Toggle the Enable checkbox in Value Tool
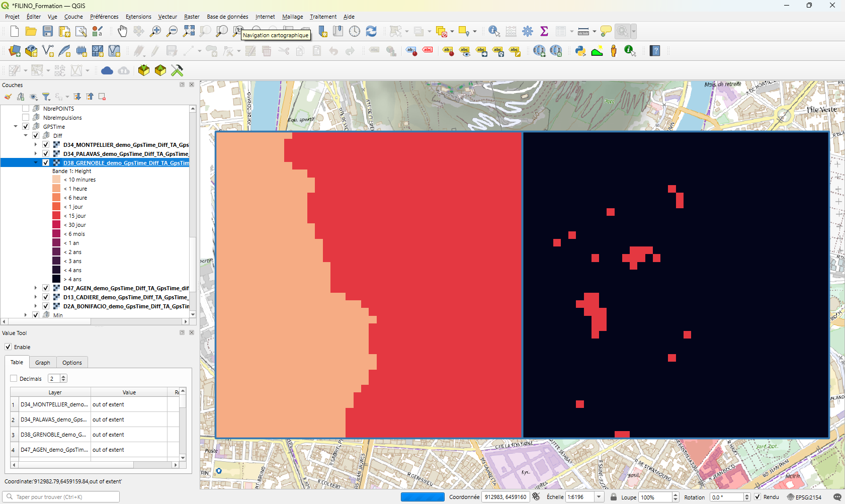The image size is (845, 504). [x=8, y=347]
